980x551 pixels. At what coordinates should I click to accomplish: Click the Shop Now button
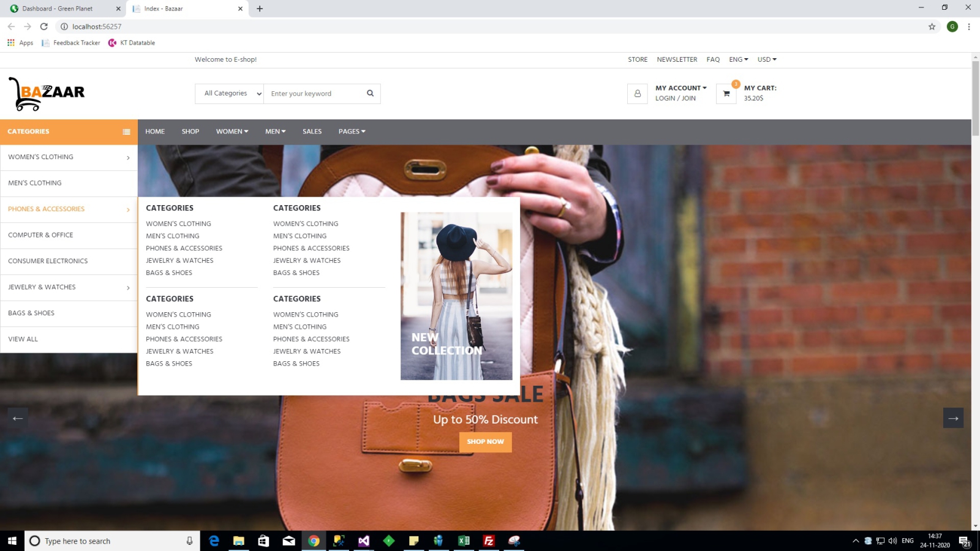485,441
